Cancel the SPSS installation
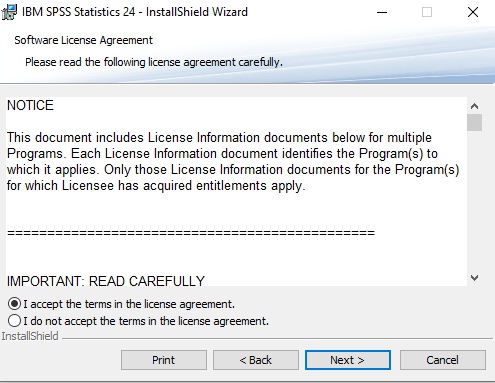This screenshot has width=495, height=383. (443, 360)
